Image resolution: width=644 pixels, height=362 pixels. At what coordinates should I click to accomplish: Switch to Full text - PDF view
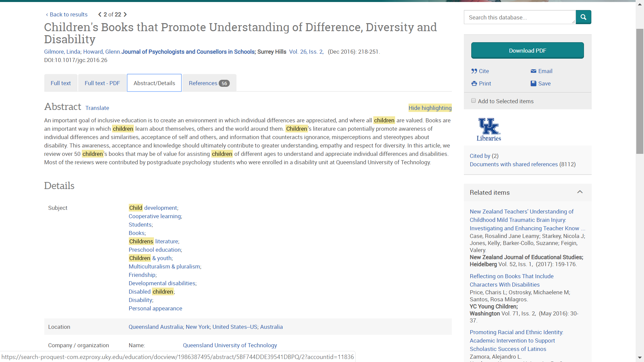point(102,83)
